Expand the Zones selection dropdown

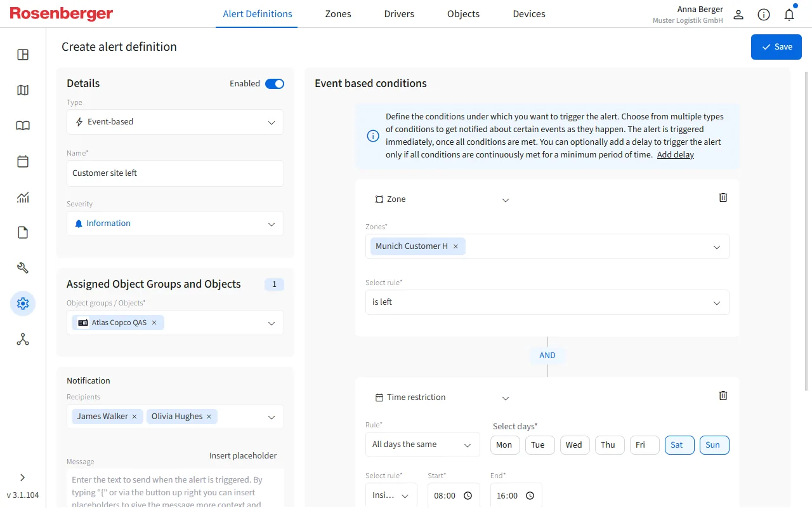[x=547, y=246]
